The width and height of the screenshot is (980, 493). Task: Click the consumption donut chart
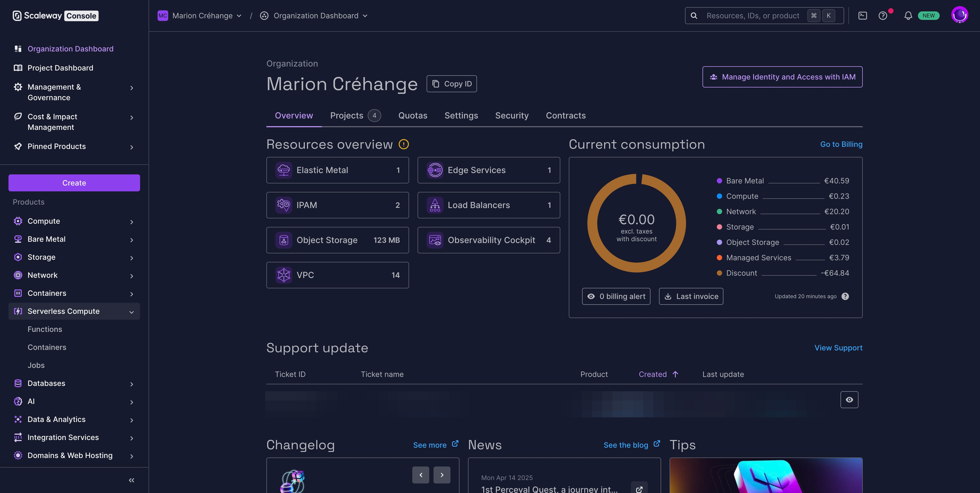[x=636, y=223]
